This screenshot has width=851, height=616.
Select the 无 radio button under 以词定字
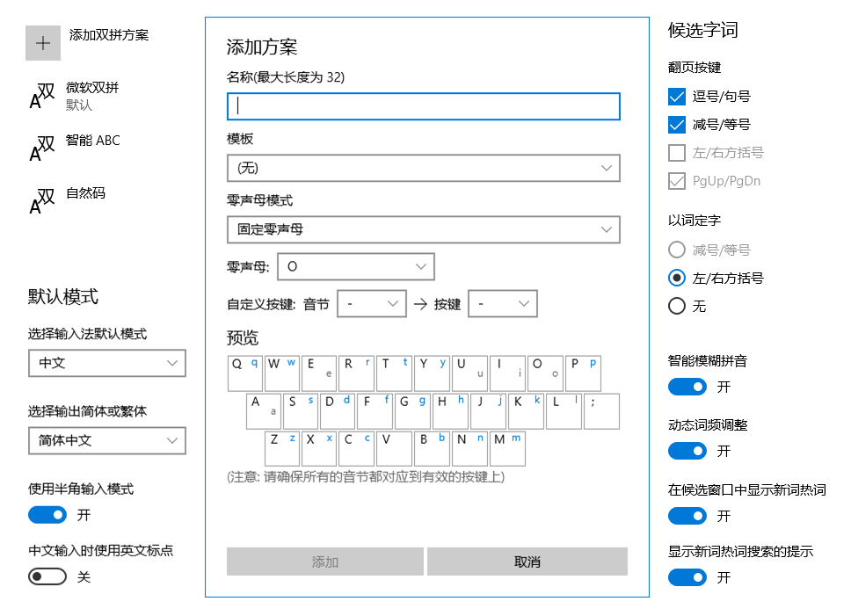(x=676, y=306)
